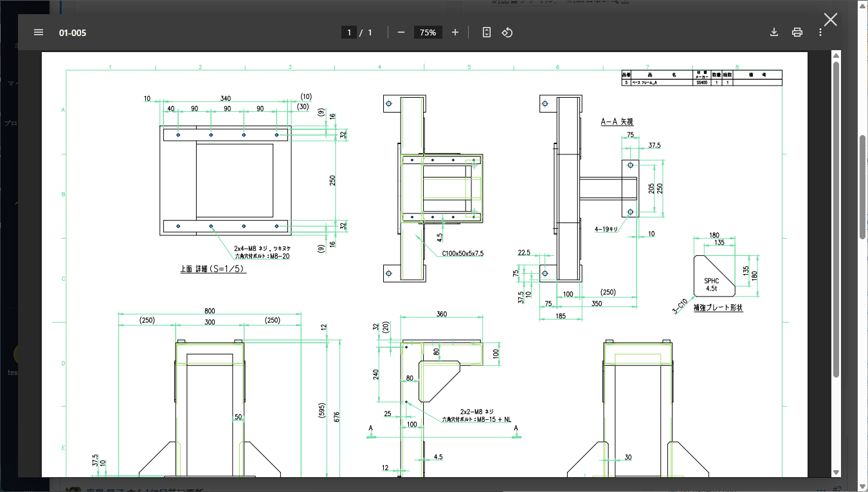The height and width of the screenshot is (492, 868).
Task: Click the zoom out minus button
Action: click(x=401, y=32)
